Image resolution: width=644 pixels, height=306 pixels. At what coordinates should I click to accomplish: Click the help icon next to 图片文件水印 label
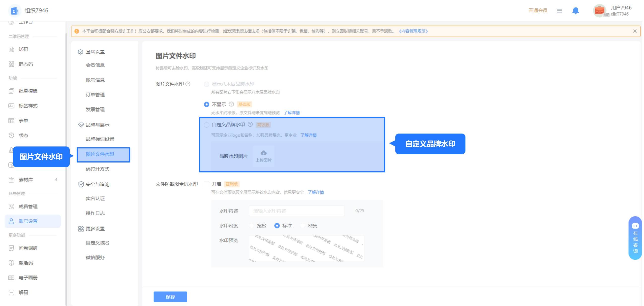coord(188,84)
